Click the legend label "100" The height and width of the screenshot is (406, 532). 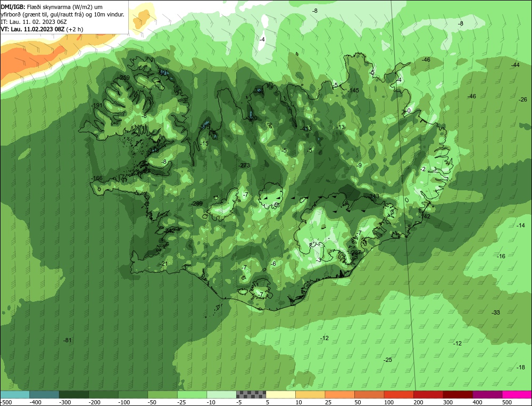(x=389, y=402)
